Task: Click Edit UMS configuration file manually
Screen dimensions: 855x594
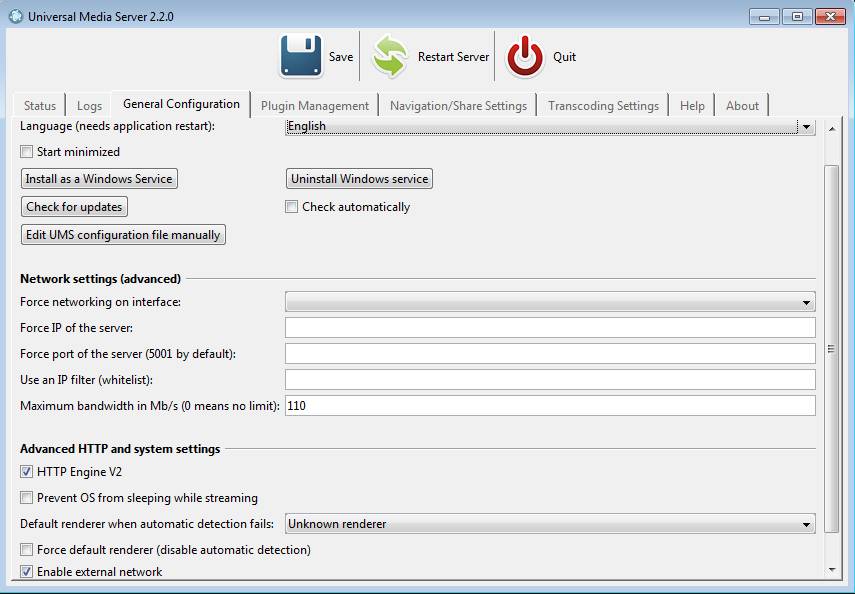Action: pos(123,235)
